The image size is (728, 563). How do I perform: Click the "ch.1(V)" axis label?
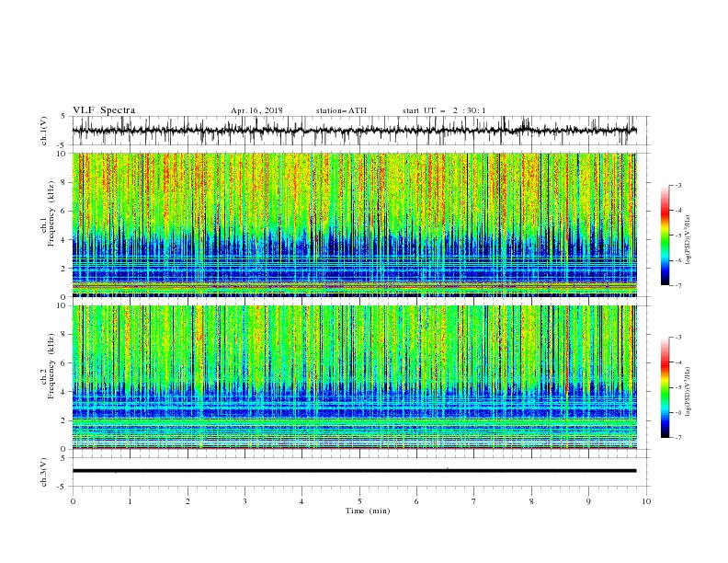[44, 131]
